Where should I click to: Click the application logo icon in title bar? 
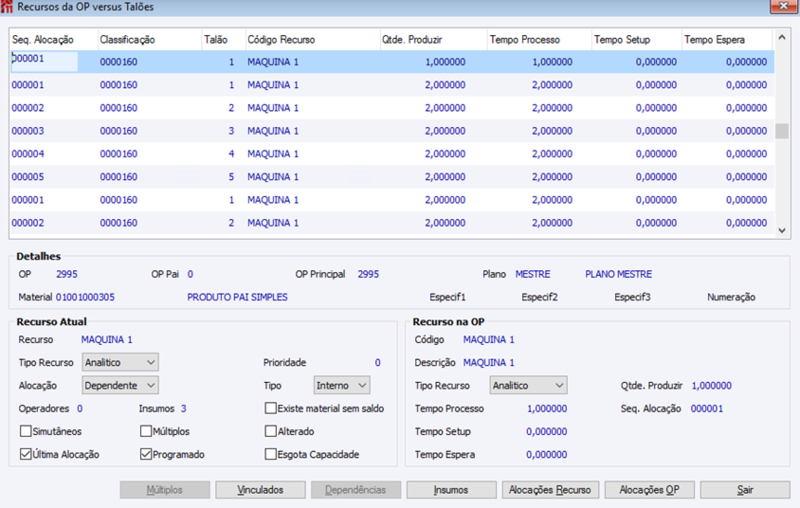[6, 7]
